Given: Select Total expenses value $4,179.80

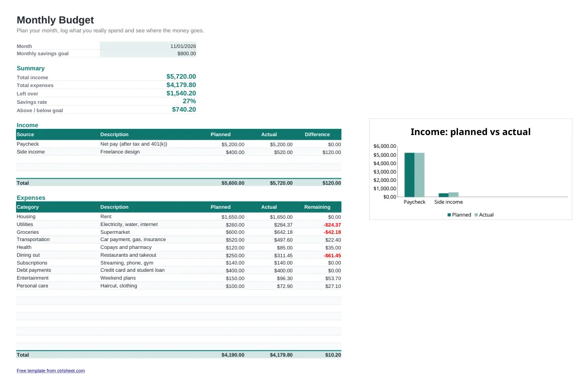Looking at the screenshot, I should pyautogui.click(x=181, y=85).
